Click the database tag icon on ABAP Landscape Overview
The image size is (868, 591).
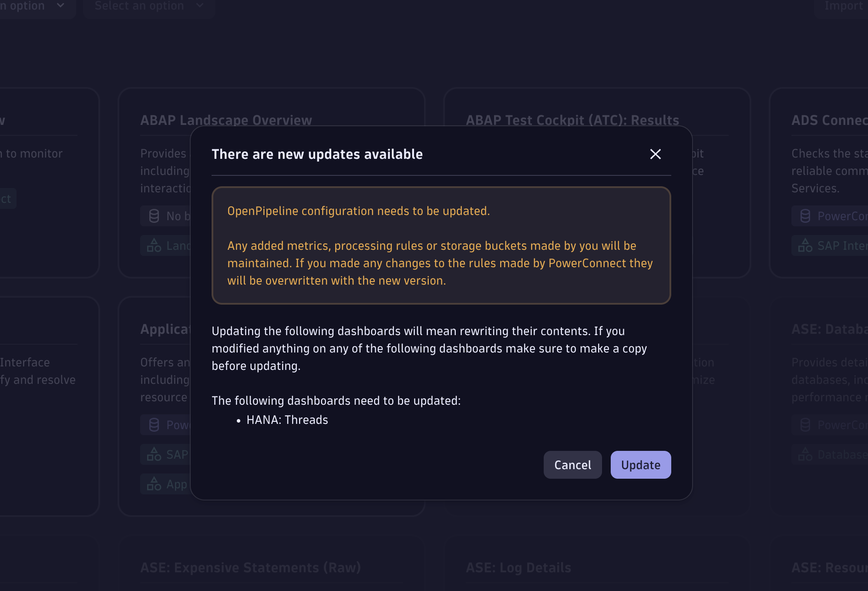coord(153,215)
